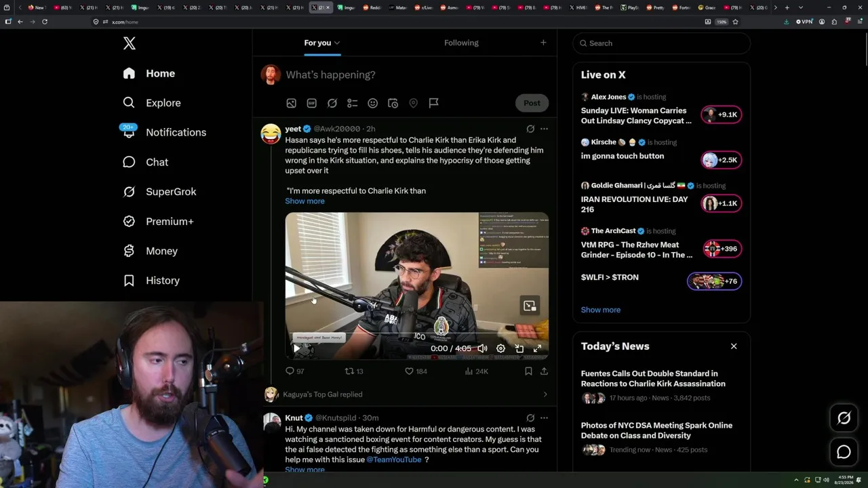
Task: Join Alex Jones live with +9.1K listeners
Action: [x=721, y=115]
